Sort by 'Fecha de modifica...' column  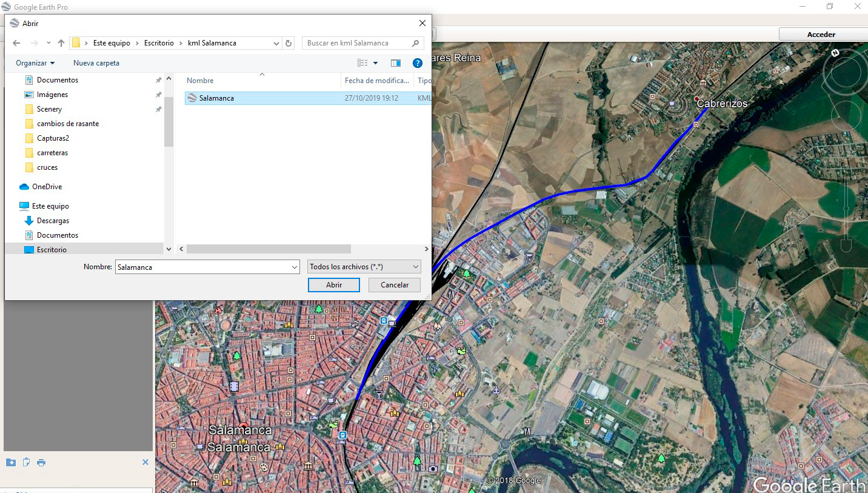tap(377, 81)
